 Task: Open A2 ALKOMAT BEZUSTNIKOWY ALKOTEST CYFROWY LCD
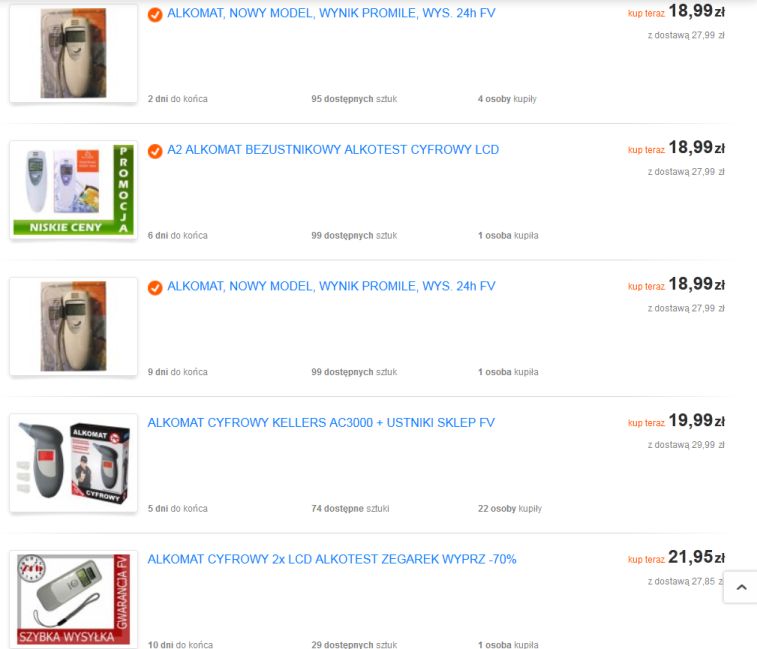333,150
